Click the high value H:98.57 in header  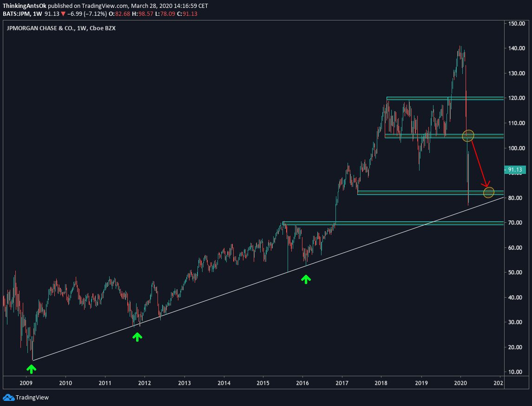146,14
